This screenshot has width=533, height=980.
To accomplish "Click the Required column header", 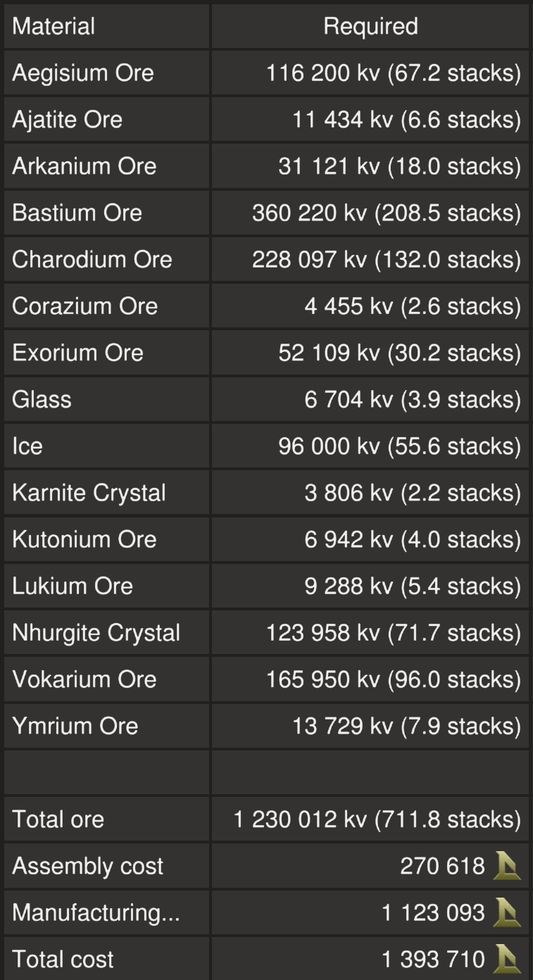I will pos(370,27).
